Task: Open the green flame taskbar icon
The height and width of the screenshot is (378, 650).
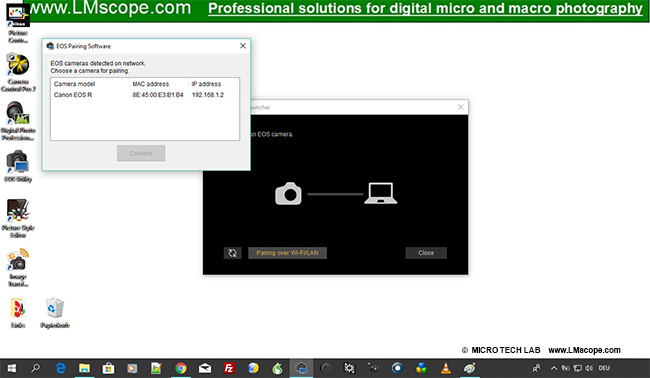Action: coord(277,368)
